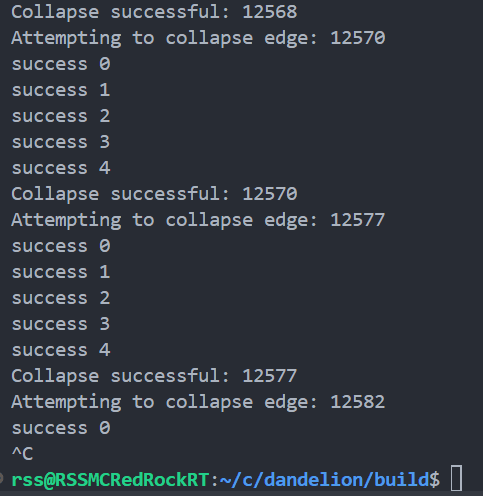
Task: Click the terminal cursor block after the prompt
Action: pos(456,478)
